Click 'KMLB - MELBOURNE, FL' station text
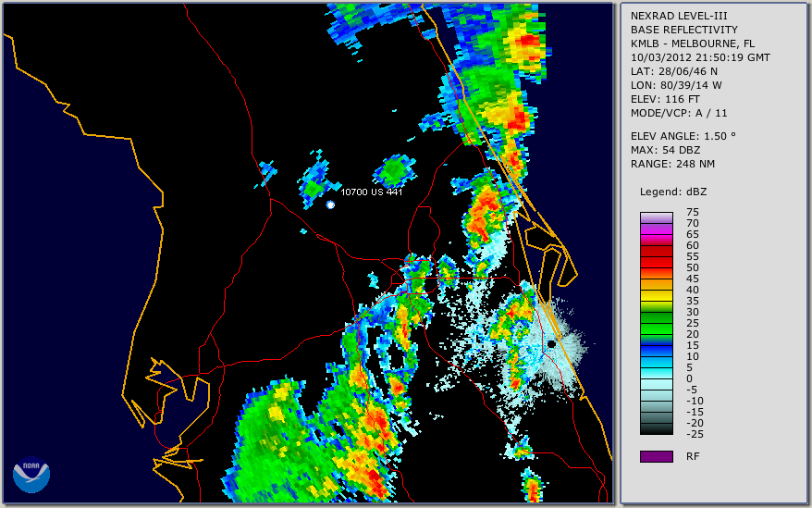Screen dimensions: 812x508 click(693, 43)
